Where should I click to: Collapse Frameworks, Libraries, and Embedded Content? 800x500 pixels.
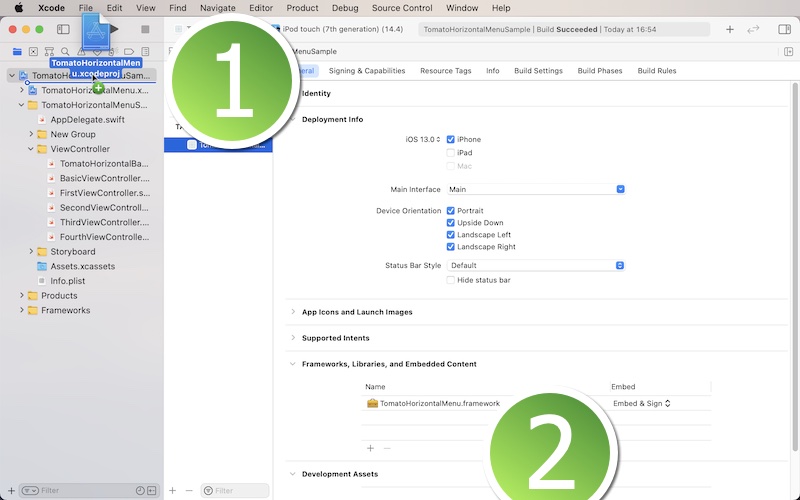click(293, 364)
